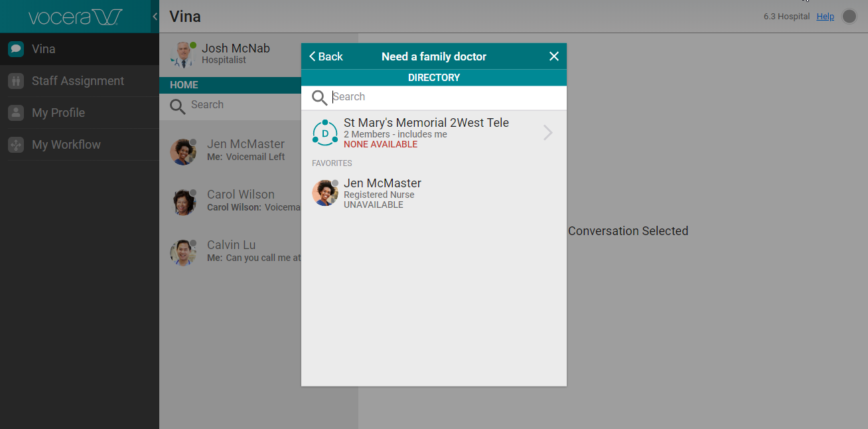The width and height of the screenshot is (868, 429).
Task: Go back using the Back button
Action: (326, 56)
